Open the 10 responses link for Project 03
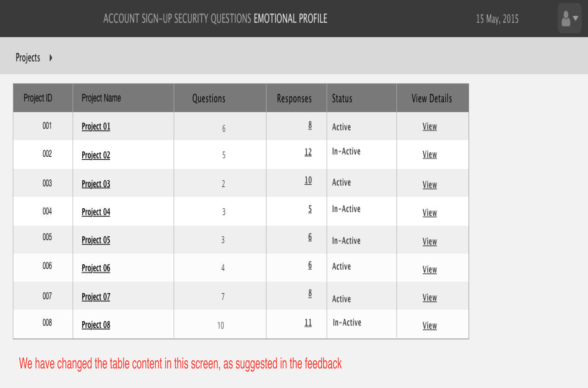 (x=308, y=180)
